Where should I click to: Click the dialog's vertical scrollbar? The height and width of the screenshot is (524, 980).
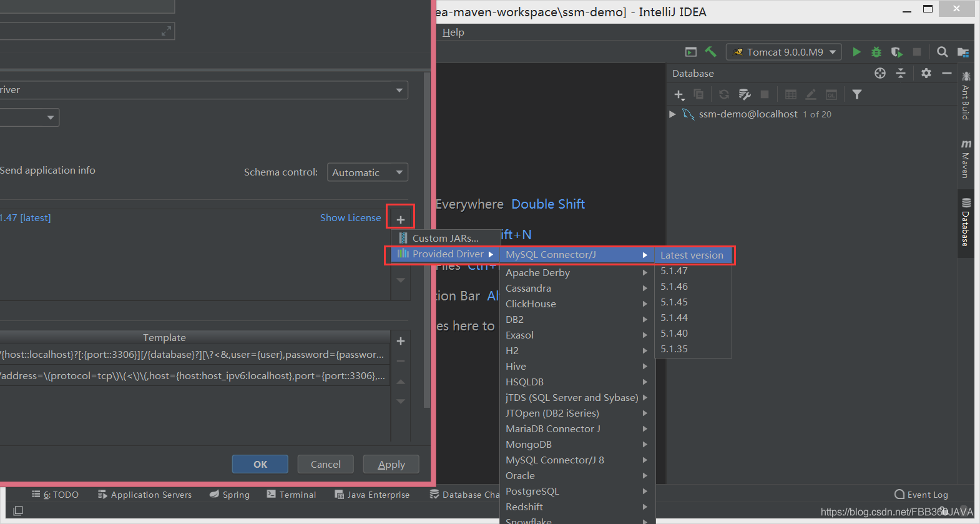point(427,240)
